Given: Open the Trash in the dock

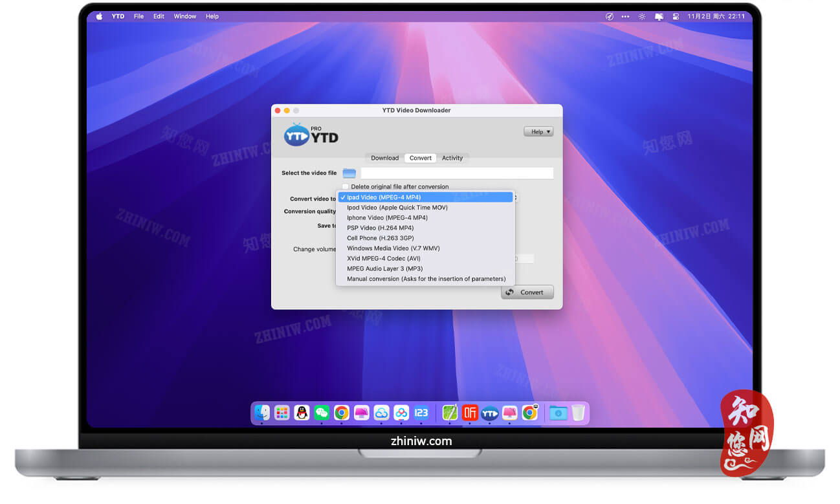Looking at the screenshot, I should click(x=578, y=413).
